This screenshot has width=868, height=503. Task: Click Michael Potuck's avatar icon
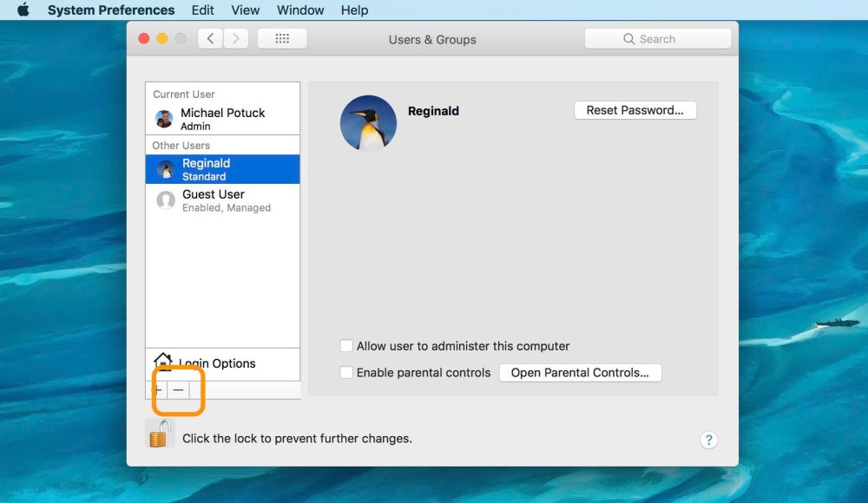(x=165, y=118)
